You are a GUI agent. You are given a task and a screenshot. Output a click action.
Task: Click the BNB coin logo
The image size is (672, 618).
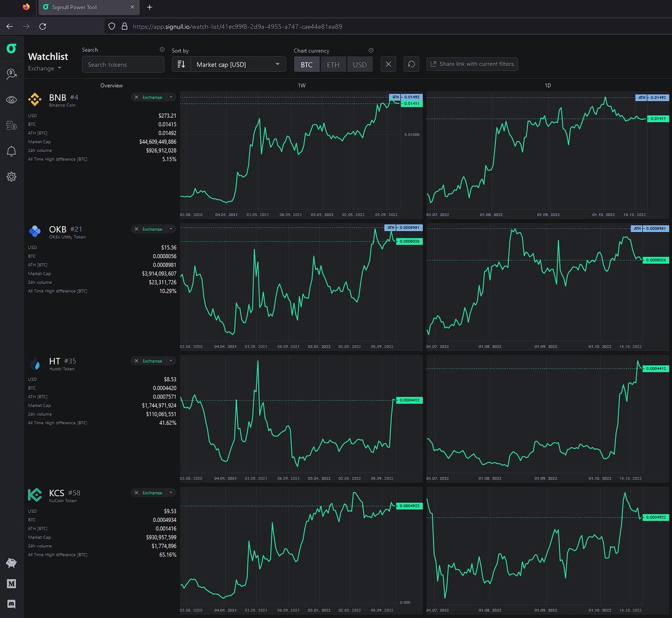pos(35,100)
